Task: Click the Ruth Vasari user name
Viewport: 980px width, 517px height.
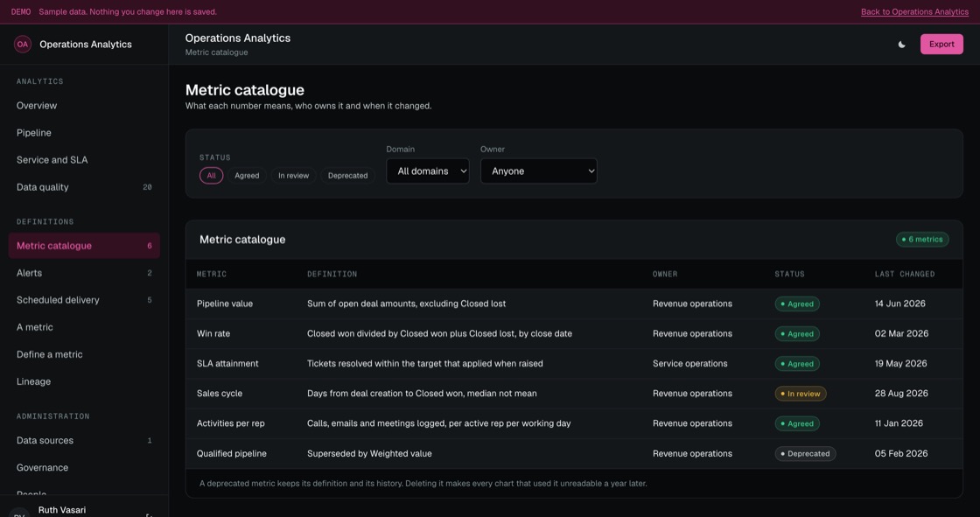Action: pos(62,510)
